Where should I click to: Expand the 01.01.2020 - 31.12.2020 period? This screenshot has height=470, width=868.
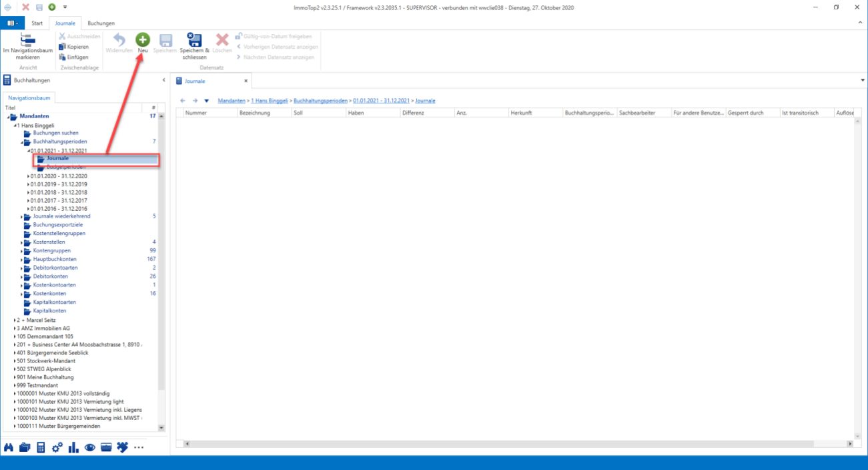[x=28, y=176]
